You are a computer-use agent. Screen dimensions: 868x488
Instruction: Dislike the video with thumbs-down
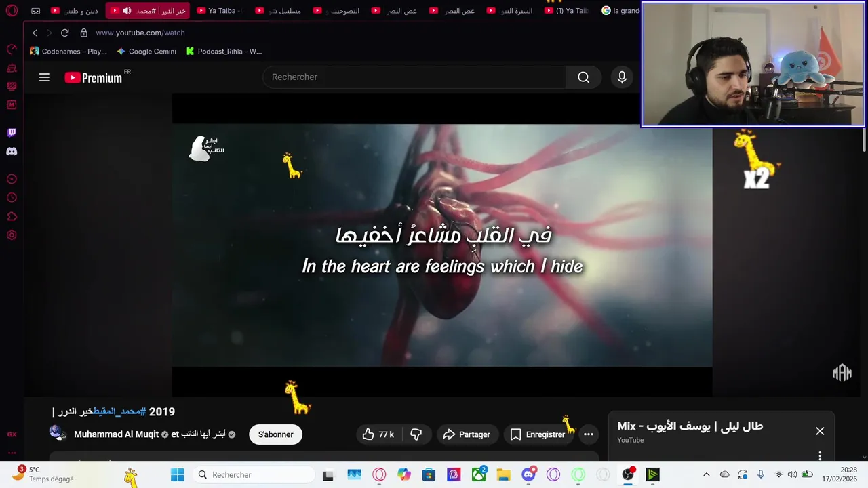pyautogui.click(x=416, y=434)
